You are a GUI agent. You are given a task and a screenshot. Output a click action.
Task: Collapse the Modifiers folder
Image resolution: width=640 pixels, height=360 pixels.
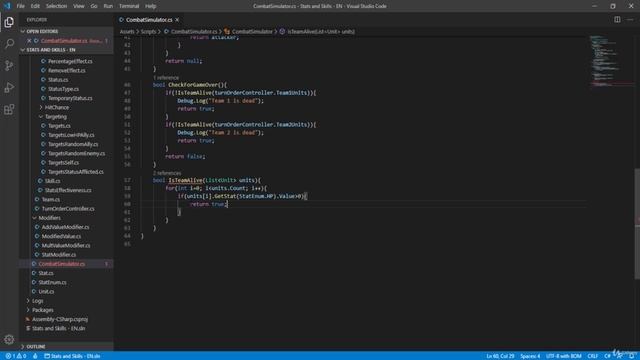[49, 218]
